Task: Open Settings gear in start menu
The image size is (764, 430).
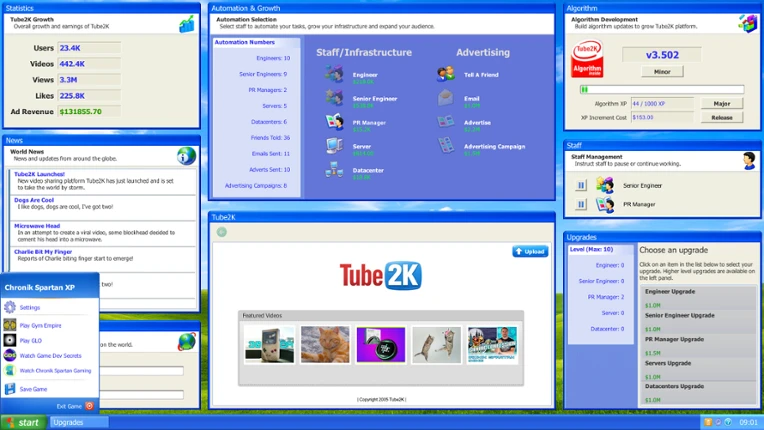Action: (10, 307)
